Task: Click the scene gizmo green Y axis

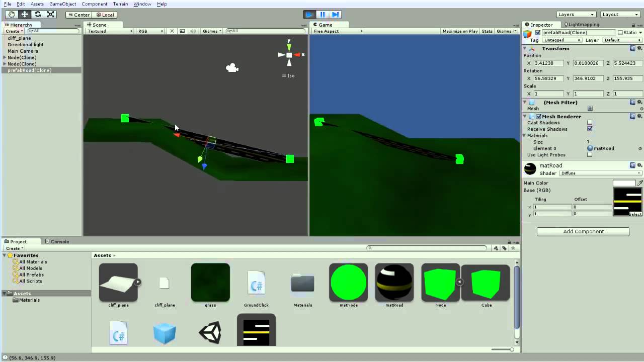Action: tap(289, 46)
